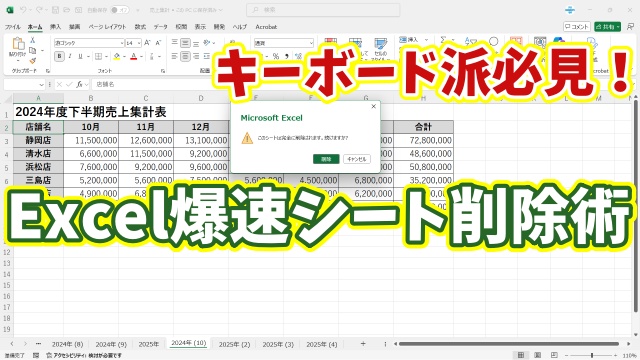
Task: Toggle Bold formatting
Action: pyautogui.click(x=59, y=56)
